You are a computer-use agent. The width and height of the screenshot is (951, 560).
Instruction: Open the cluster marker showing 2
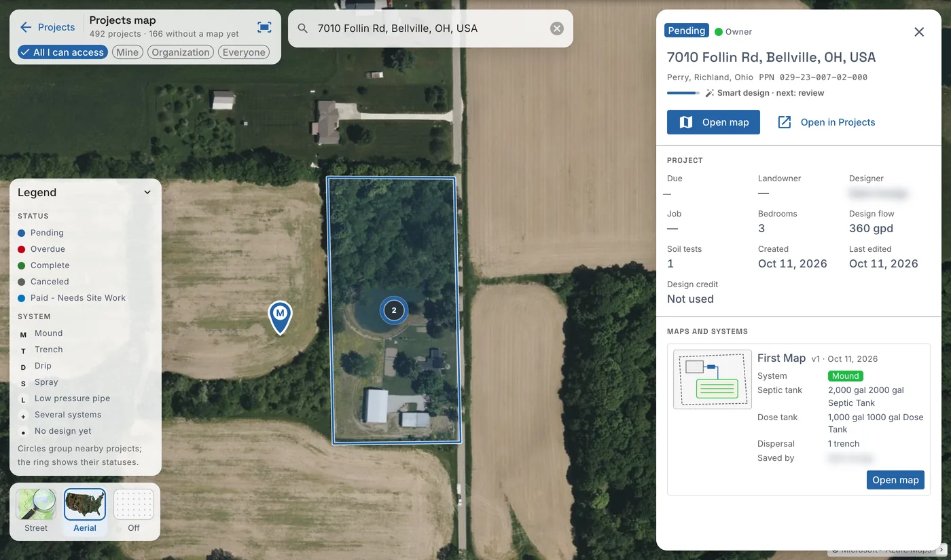click(394, 310)
